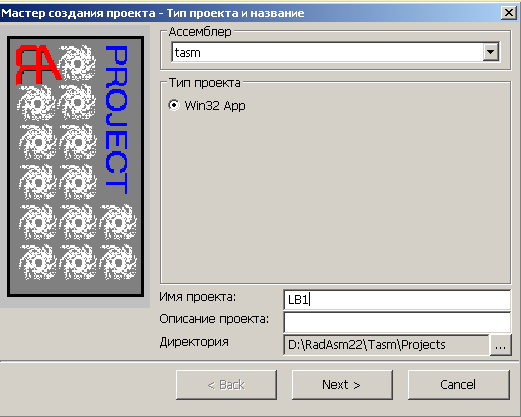This screenshot has width=521, height=417.
Task: Click the 'Тип проекта' group label
Action: (x=204, y=83)
